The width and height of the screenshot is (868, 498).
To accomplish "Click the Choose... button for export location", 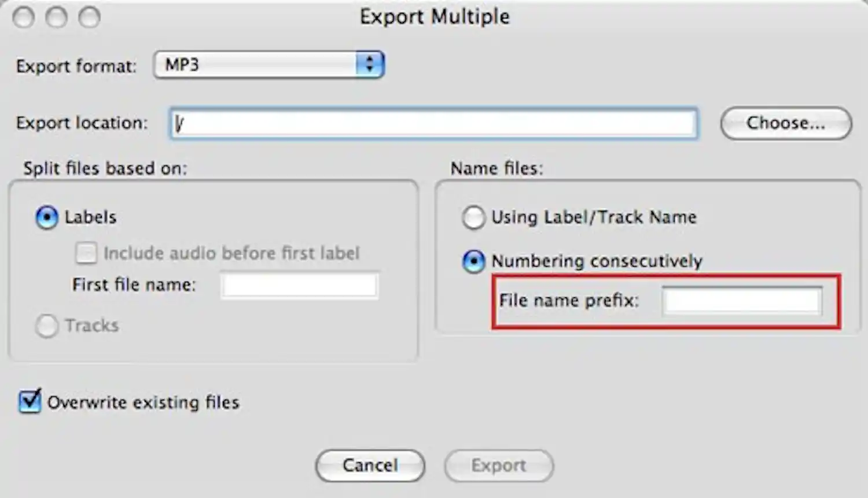I will (785, 123).
